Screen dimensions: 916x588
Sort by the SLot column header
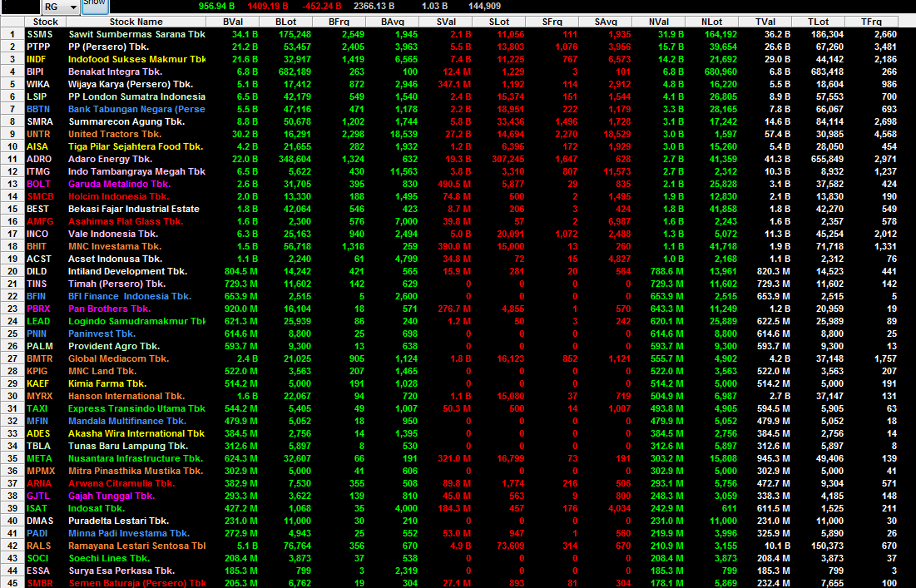(499, 22)
